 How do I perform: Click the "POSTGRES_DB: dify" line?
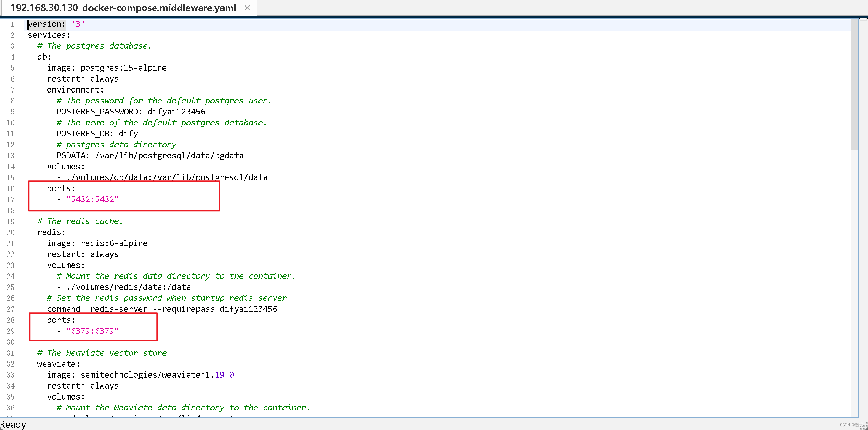[97, 134]
